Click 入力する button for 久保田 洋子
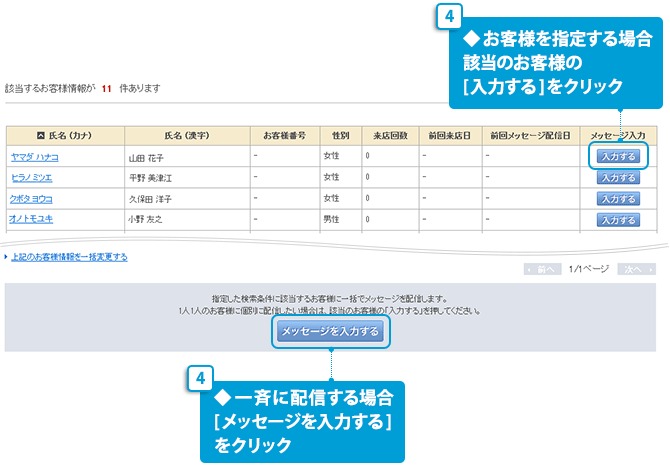Screen dimensions: 670x465 click(x=618, y=199)
